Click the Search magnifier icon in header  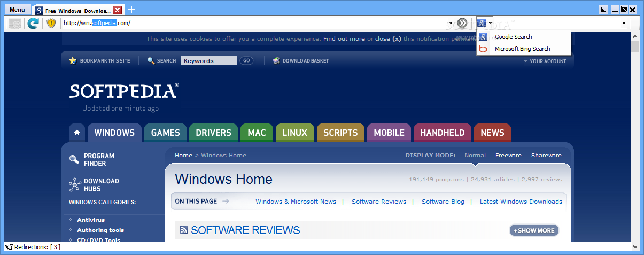pyautogui.click(x=151, y=61)
